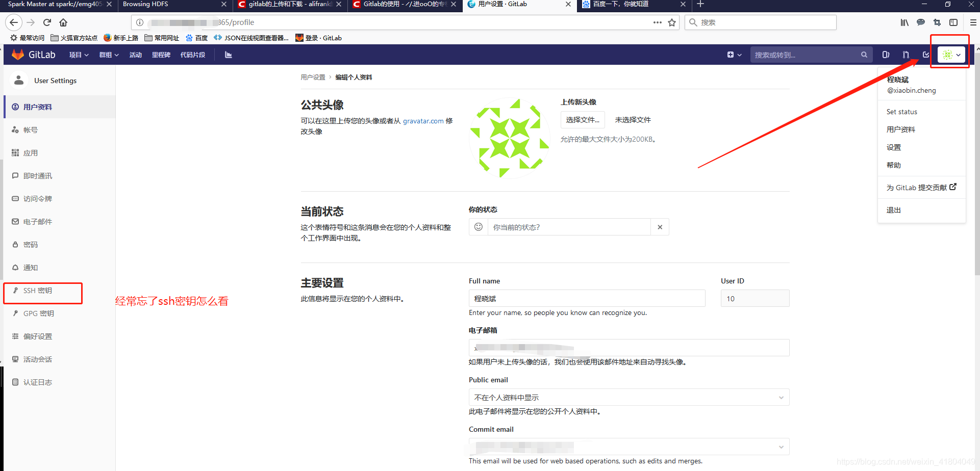
Task: Choose Set status in user menu
Action: 901,112
